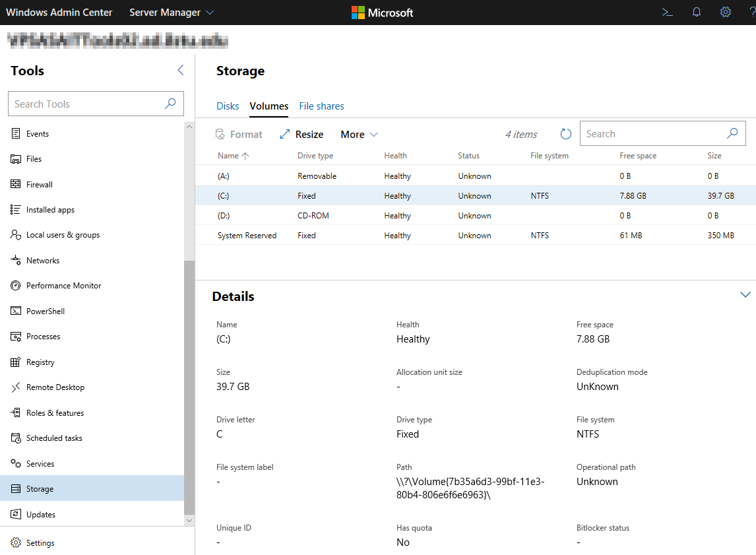Collapse the Tools panel with chevron
The image size is (756, 555).
(181, 71)
